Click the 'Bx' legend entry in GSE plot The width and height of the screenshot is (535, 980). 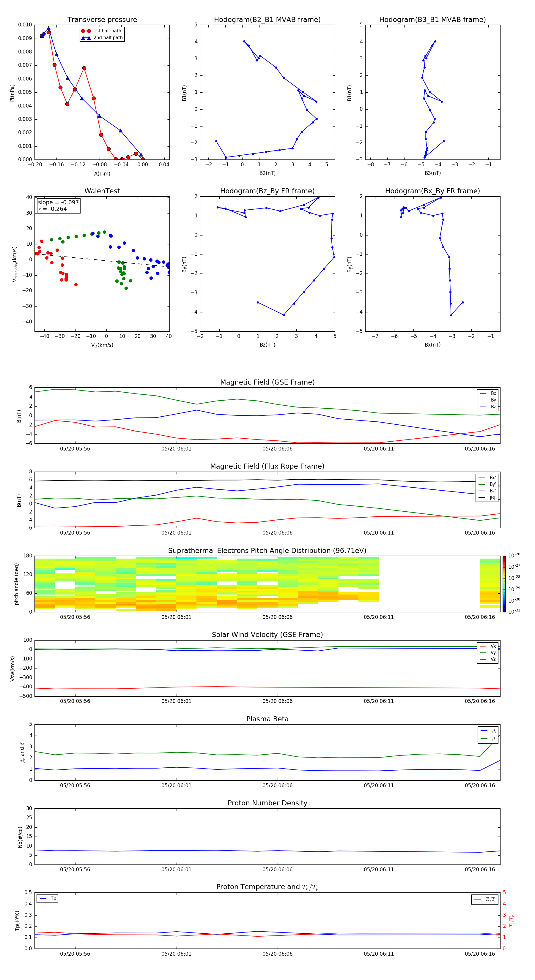tap(488, 393)
